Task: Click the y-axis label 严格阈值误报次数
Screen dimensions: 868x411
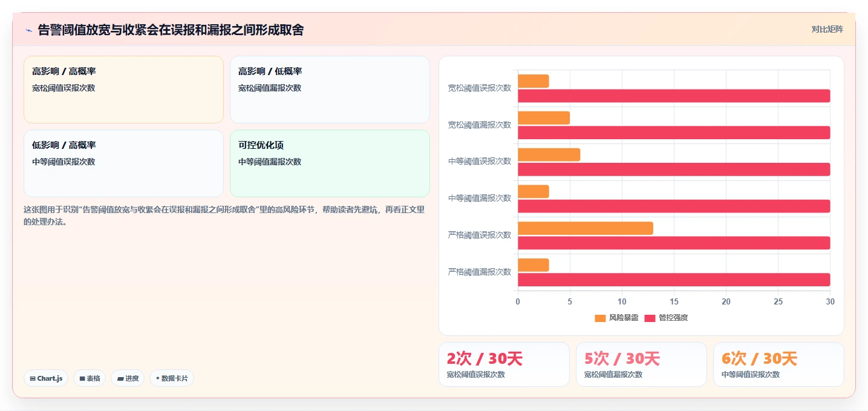Action: click(479, 235)
